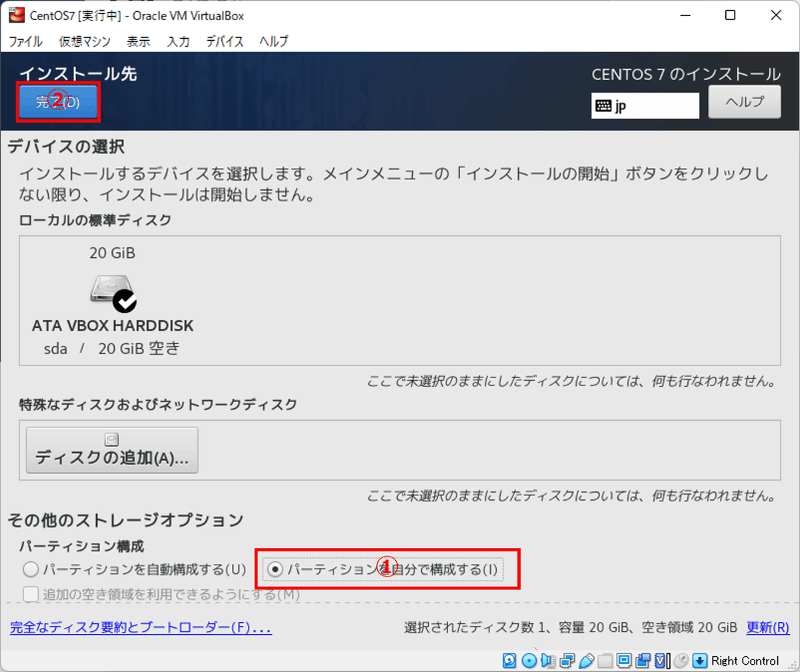Click the selected disks summary text
The width and height of the screenshot is (800, 672).
coord(571,627)
